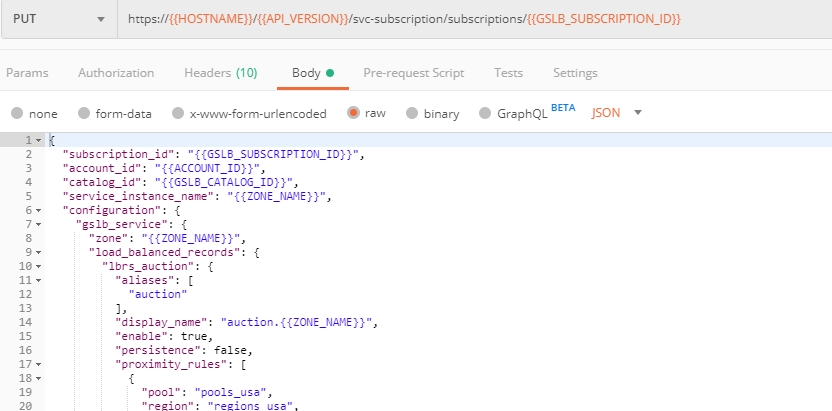Open the Params tab
832x411 pixels.
pos(27,73)
